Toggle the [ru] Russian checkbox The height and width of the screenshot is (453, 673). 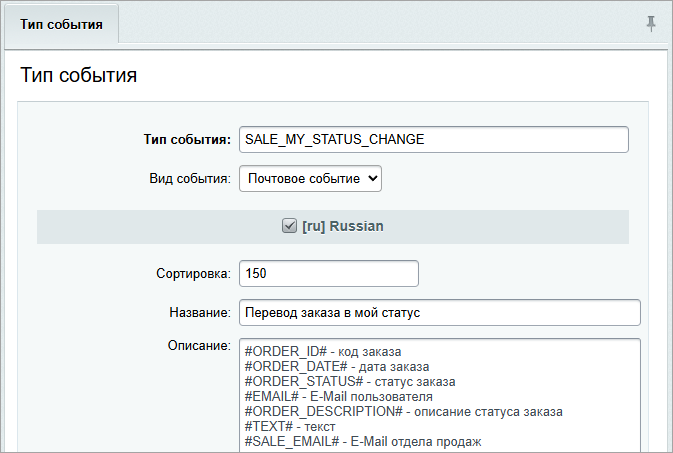289,226
